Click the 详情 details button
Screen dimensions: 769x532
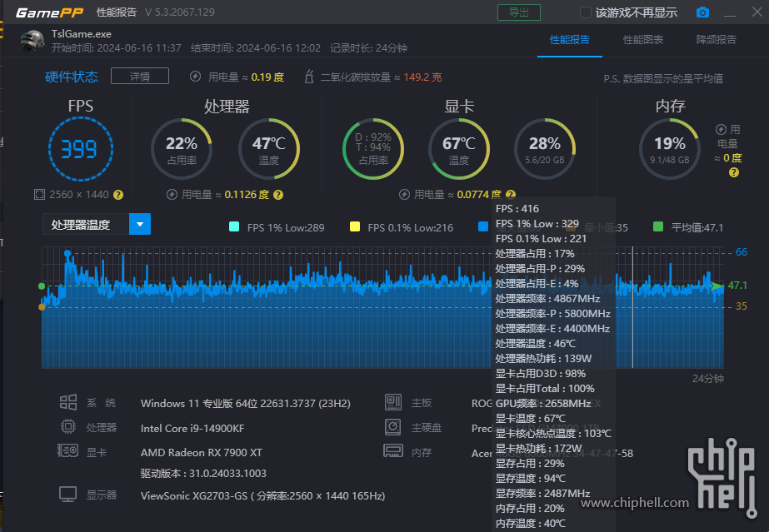pyautogui.click(x=140, y=77)
